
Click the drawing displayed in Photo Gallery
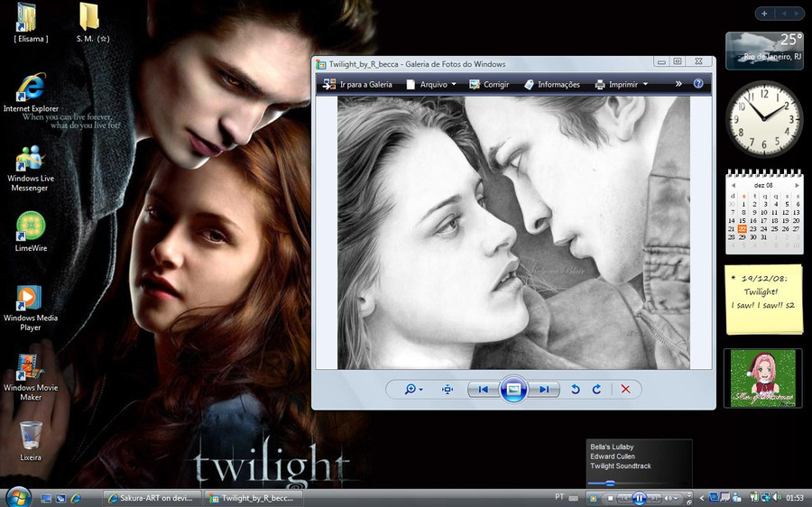pyautogui.click(x=513, y=233)
